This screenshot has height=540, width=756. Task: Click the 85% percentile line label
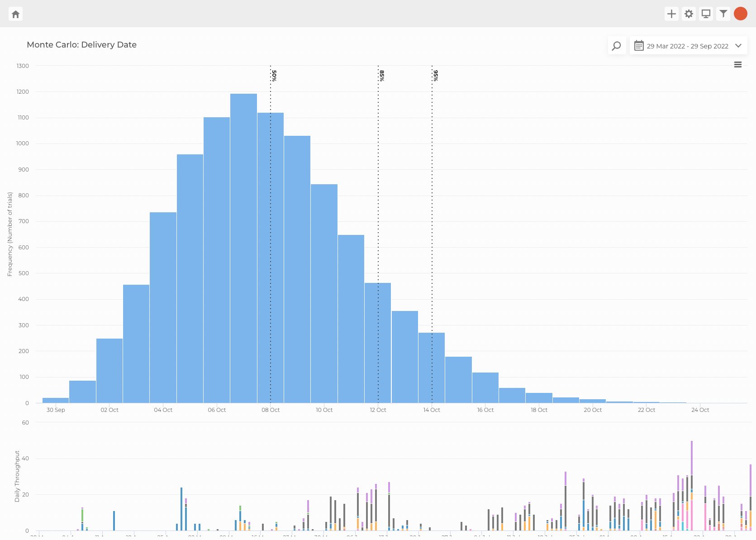click(382, 76)
